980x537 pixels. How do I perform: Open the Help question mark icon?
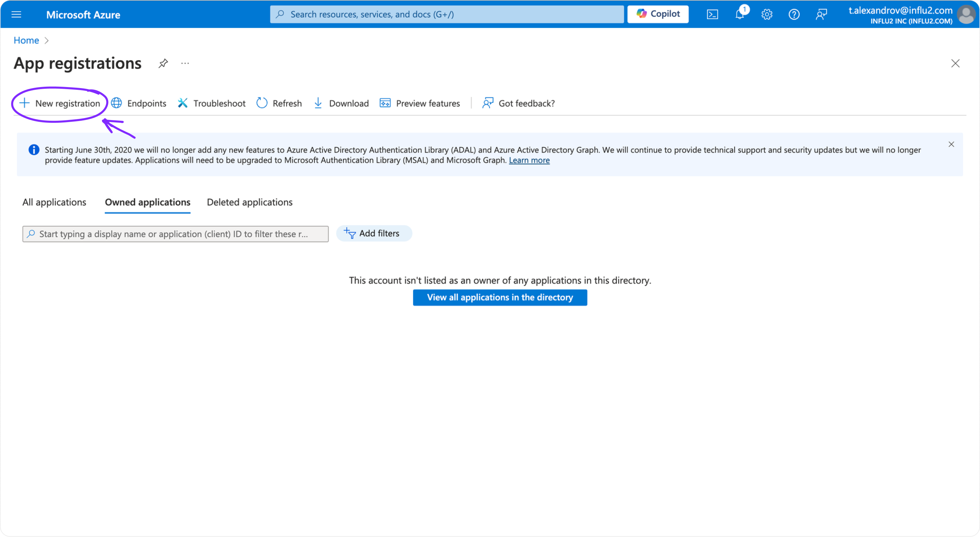794,14
